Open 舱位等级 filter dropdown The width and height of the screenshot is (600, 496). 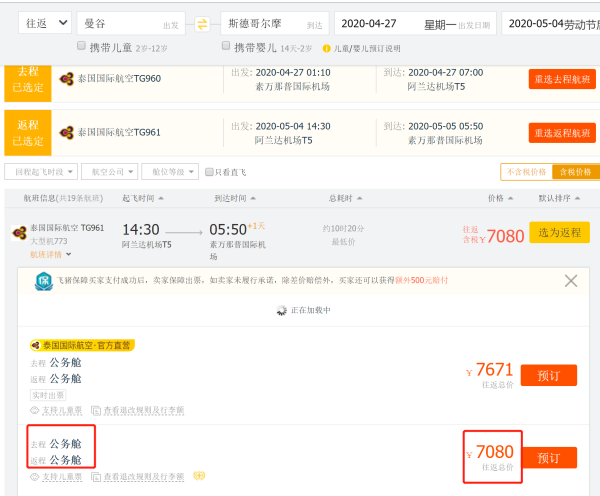[170, 172]
